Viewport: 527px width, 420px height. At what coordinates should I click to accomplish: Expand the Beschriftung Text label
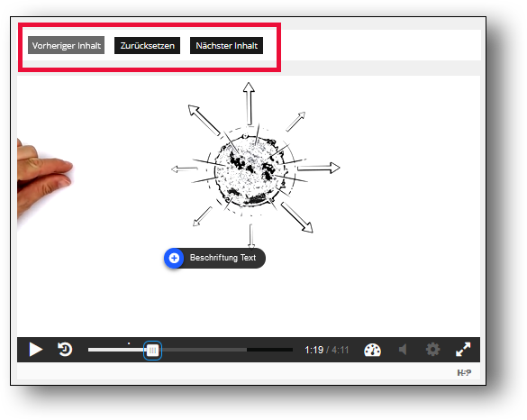[x=223, y=258]
